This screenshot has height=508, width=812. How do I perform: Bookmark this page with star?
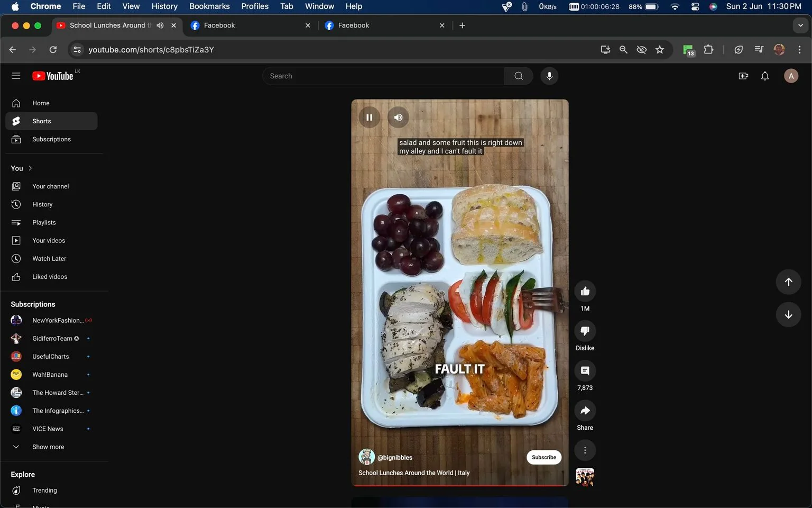(659, 49)
